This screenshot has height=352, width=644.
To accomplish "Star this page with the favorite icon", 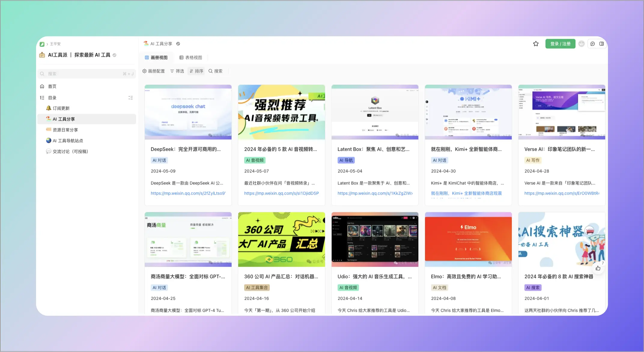I will 536,44.
